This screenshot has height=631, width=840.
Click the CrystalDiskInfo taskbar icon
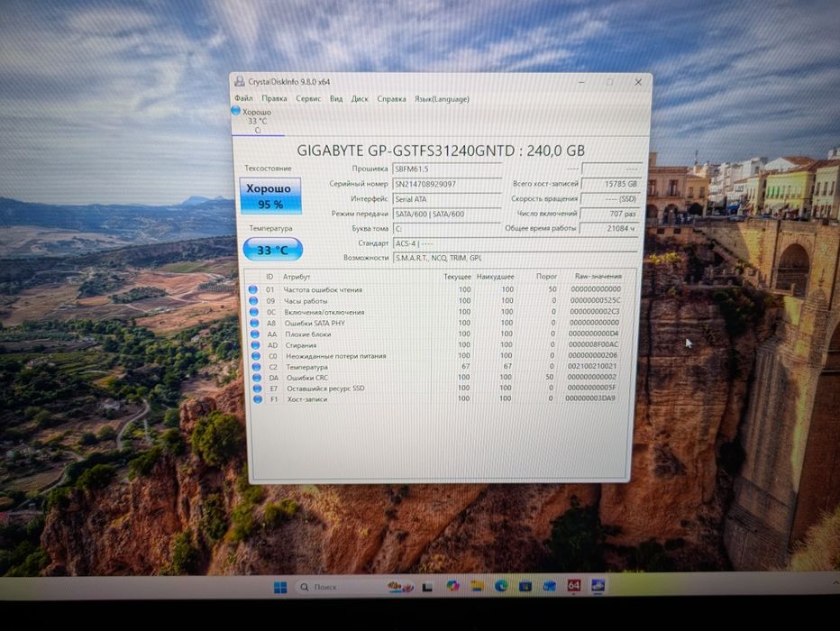tap(598, 585)
